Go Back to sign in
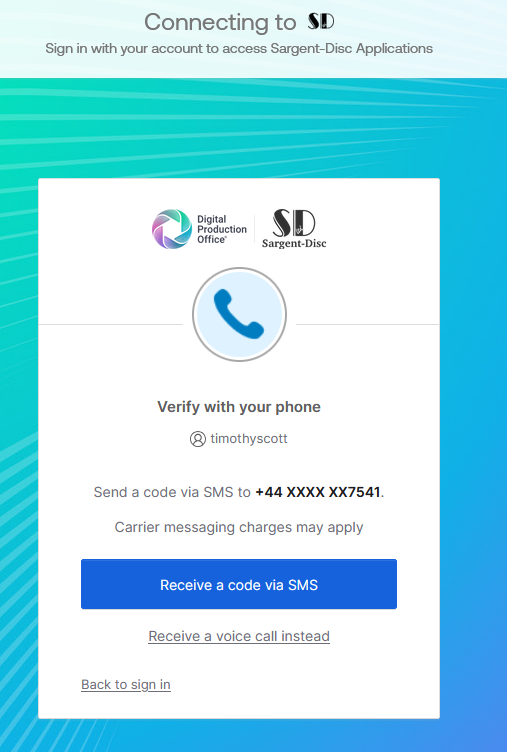 (x=126, y=684)
